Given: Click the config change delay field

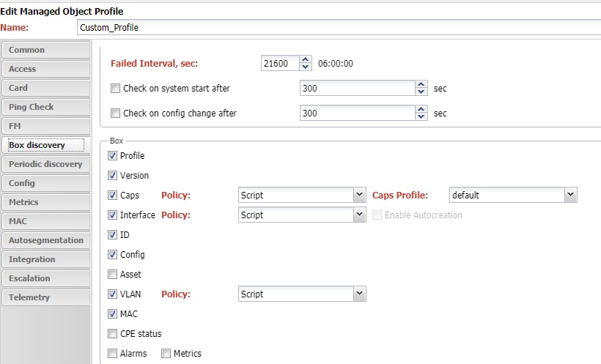Looking at the screenshot, I should (x=357, y=113).
